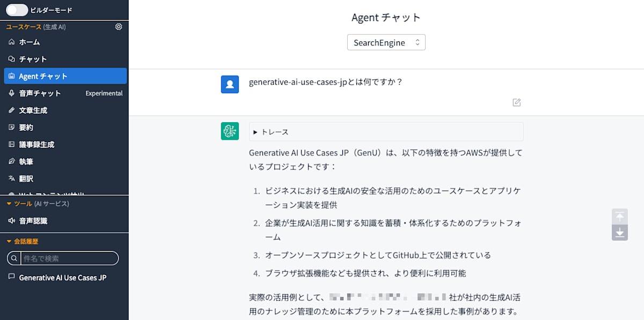
Task: Click the note icon next to 要約
Action: tap(12, 128)
